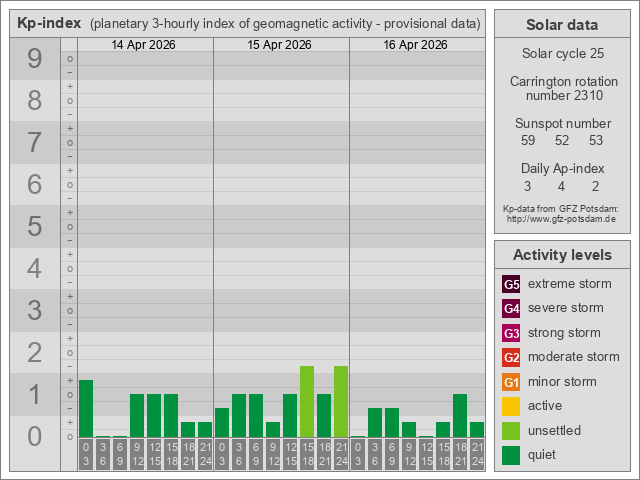
Task: Click the Kp level 9 axis label
Action: point(34,60)
